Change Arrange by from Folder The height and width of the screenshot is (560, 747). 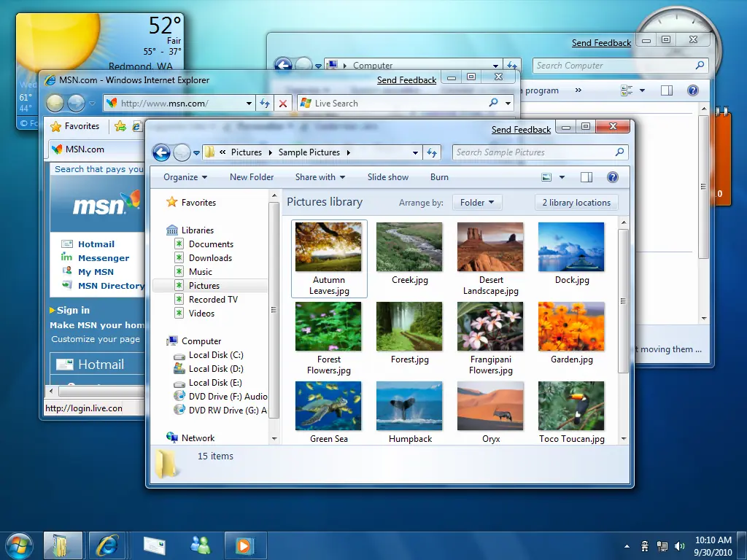[477, 202]
